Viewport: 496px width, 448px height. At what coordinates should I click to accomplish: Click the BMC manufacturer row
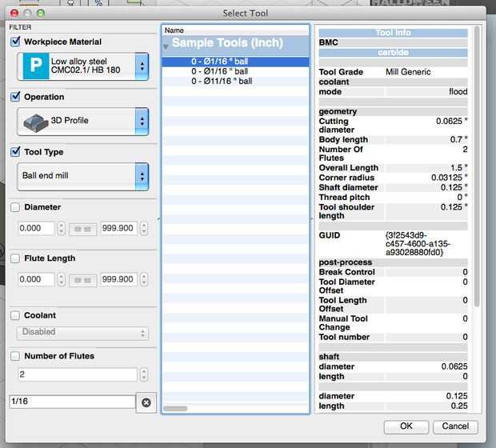click(393, 42)
